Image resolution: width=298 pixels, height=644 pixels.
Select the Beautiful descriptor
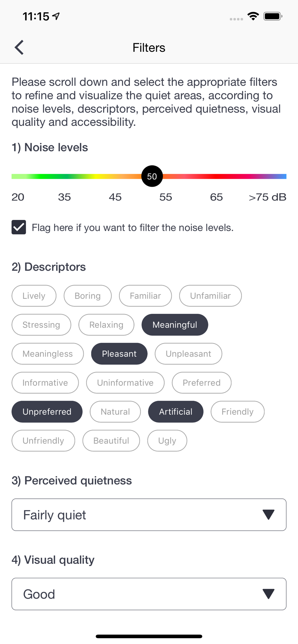(x=111, y=440)
